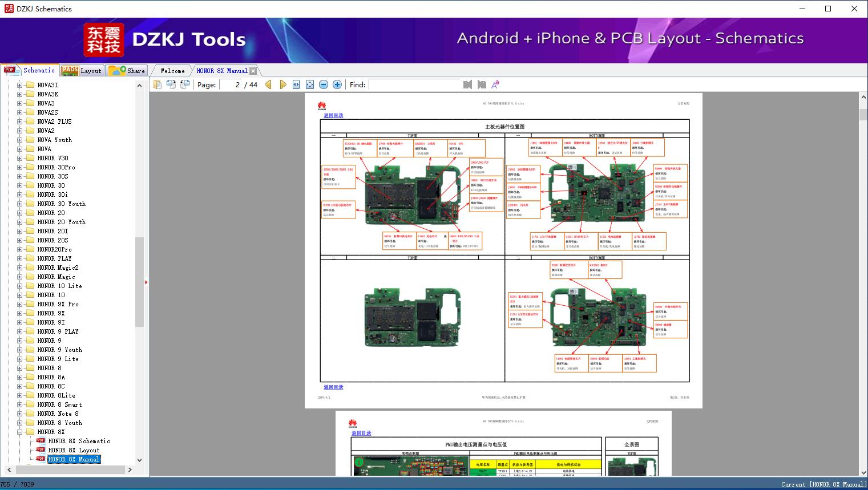The width and height of the screenshot is (868, 490).
Task: Click the tree panel's scroll-down arrow
Action: point(139,460)
